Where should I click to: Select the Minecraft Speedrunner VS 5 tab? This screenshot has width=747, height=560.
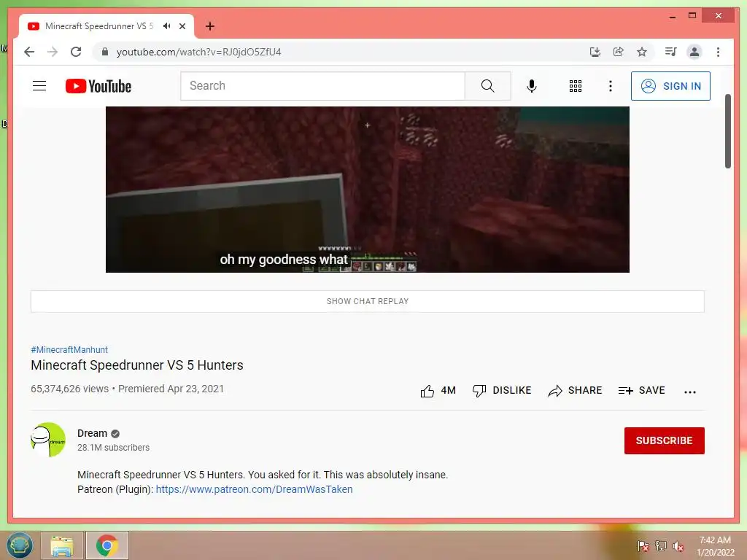[x=99, y=26]
